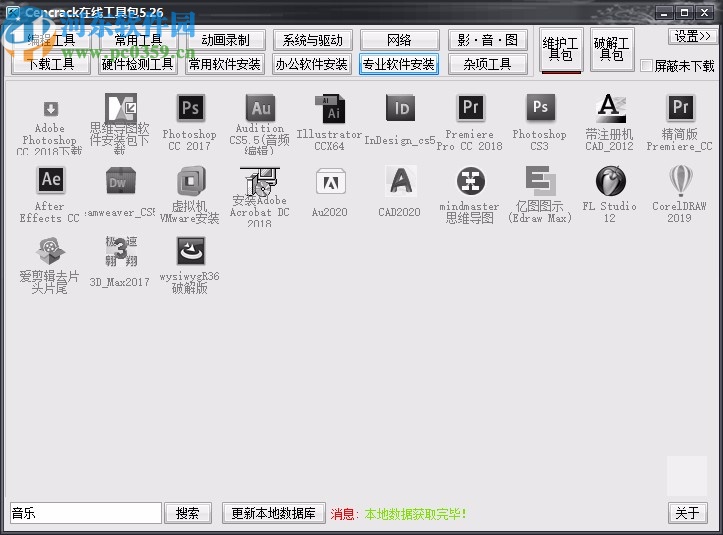Screen dimensions: 723x535
Task: Click the 破解工具包 button
Action: tap(612, 49)
